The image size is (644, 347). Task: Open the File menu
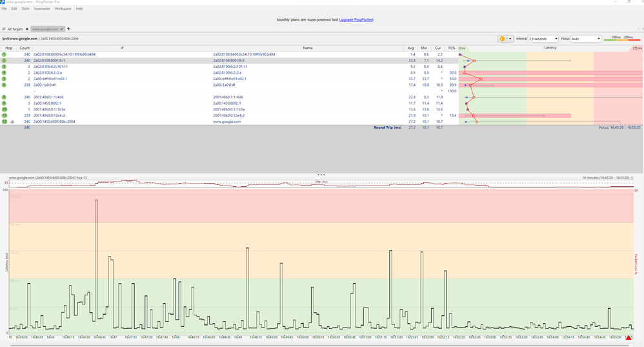(4, 8)
